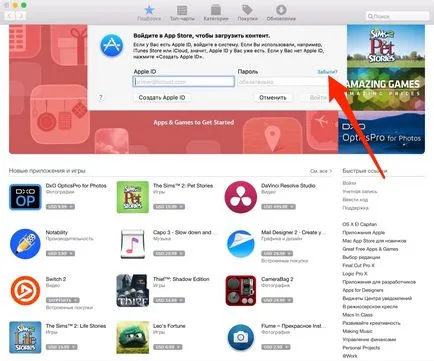Open the Capo 3 app icon

(133, 244)
